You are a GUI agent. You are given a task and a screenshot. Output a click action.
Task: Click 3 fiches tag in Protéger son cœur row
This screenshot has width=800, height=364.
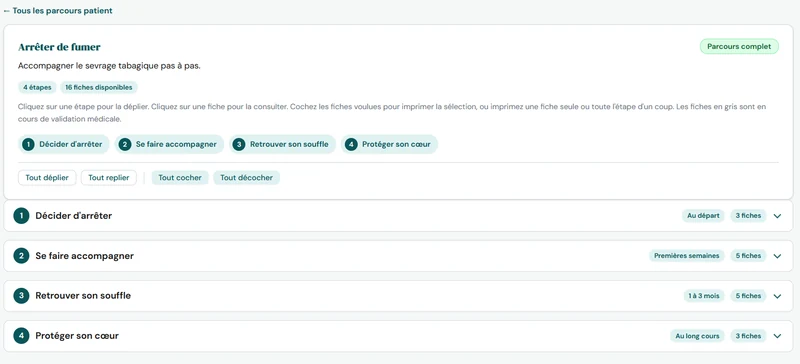coord(748,336)
